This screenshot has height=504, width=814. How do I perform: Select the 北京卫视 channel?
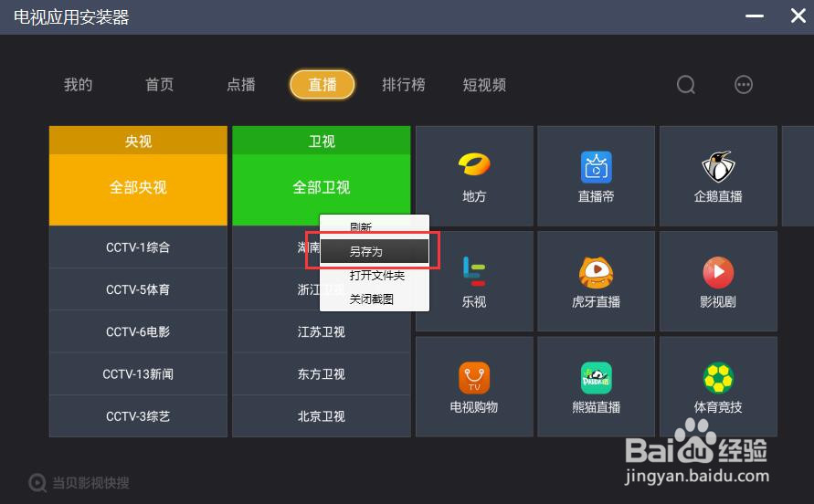322,416
